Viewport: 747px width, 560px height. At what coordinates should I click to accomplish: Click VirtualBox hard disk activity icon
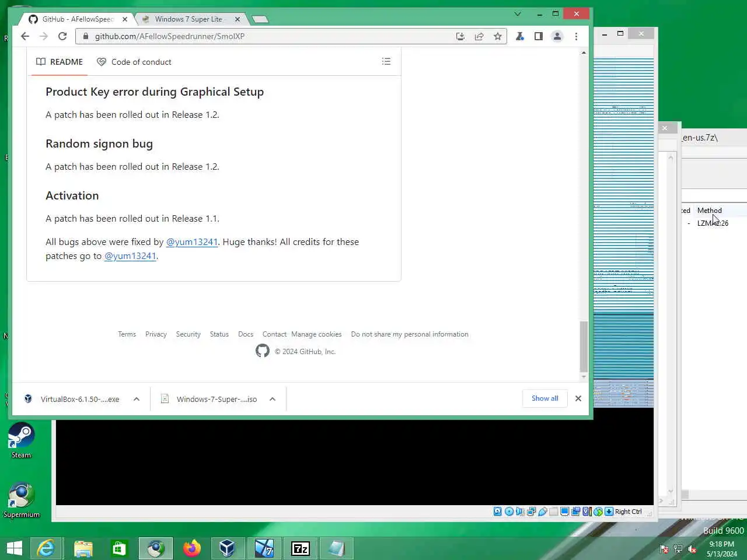[x=498, y=512]
